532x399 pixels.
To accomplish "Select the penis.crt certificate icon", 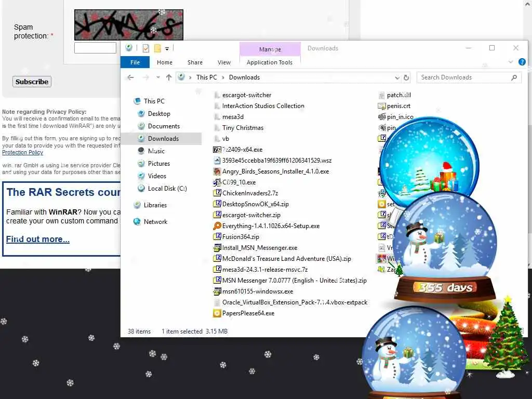I will pos(382,106).
